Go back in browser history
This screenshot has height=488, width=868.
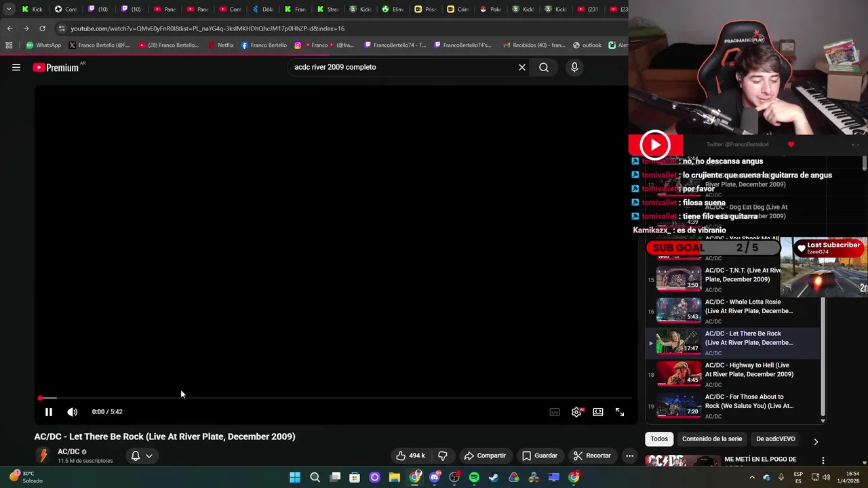[x=9, y=28]
